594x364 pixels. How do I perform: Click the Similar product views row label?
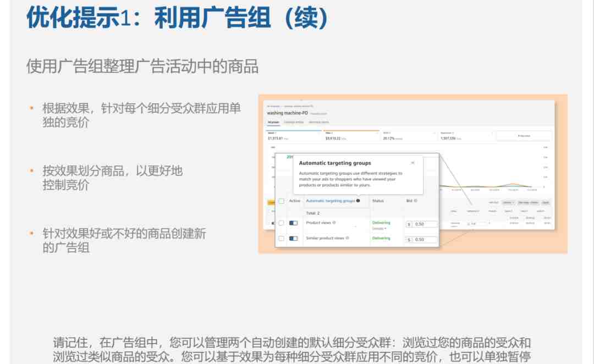pos(325,238)
